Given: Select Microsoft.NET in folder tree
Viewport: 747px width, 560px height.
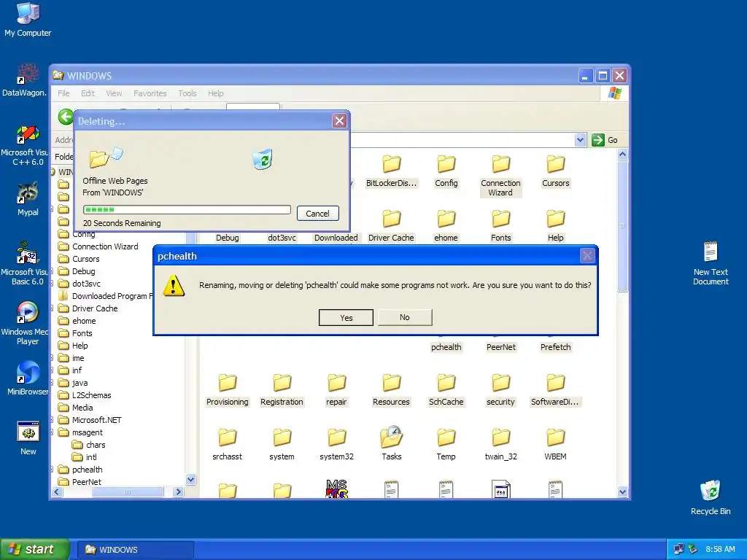Looking at the screenshot, I should point(90,419).
